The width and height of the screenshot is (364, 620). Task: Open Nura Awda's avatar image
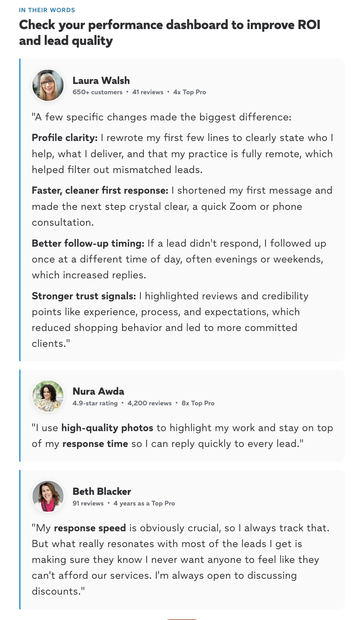point(48,396)
